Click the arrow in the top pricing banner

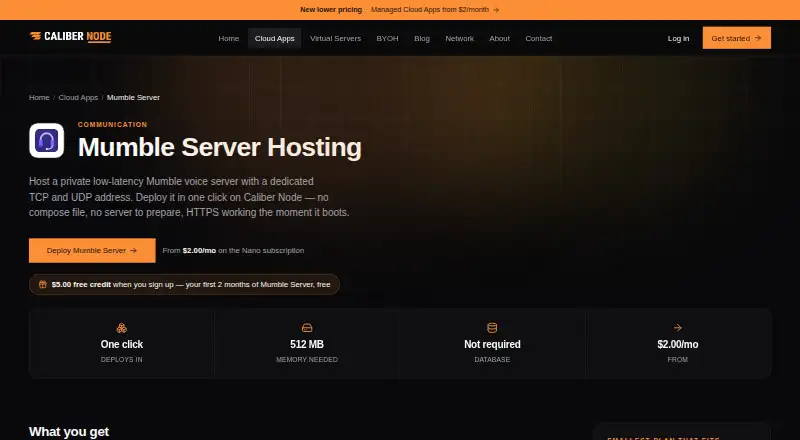tap(496, 10)
